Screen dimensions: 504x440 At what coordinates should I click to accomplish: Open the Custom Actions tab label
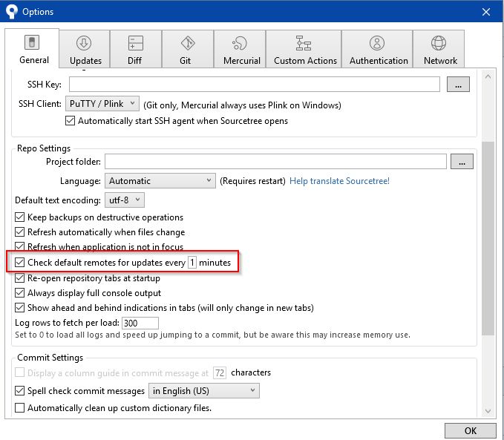point(305,60)
